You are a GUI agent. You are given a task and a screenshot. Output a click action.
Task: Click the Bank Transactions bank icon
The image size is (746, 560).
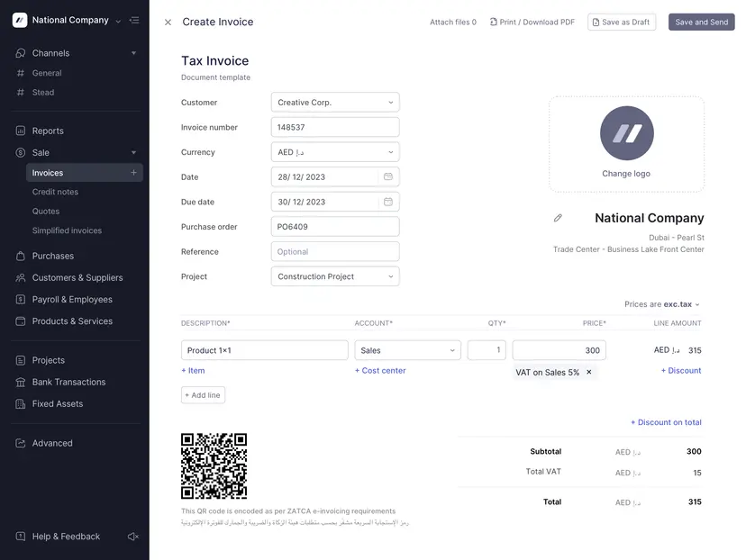(21, 383)
